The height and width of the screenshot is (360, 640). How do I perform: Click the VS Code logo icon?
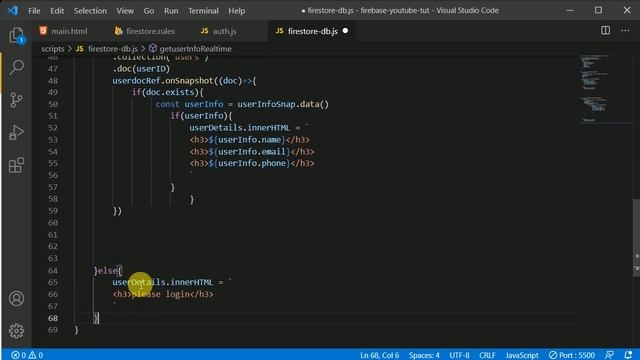coord(13,11)
